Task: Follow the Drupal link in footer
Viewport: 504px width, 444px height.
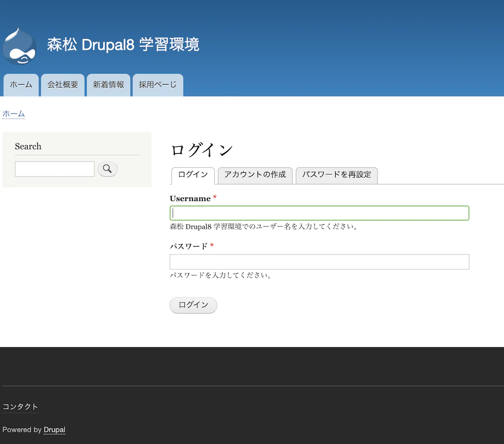Action: pos(54,430)
